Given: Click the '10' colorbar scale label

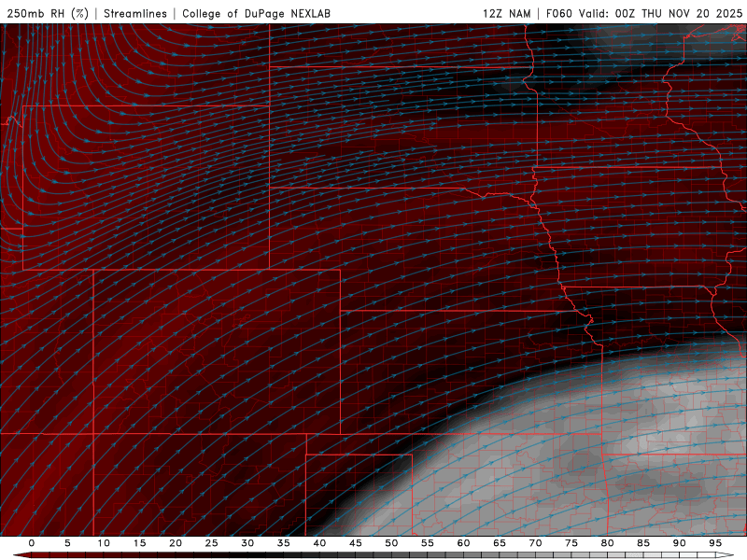Looking at the screenshot, I should click(104, 543).
